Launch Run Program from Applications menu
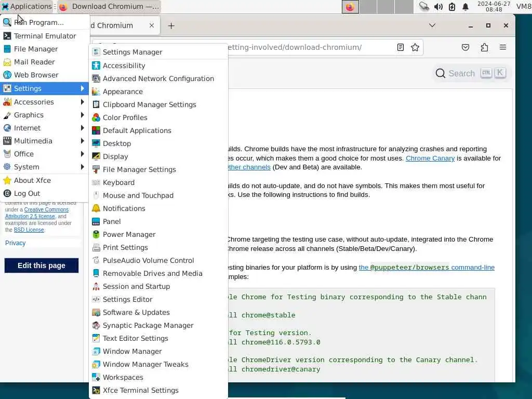 (44, 22)
